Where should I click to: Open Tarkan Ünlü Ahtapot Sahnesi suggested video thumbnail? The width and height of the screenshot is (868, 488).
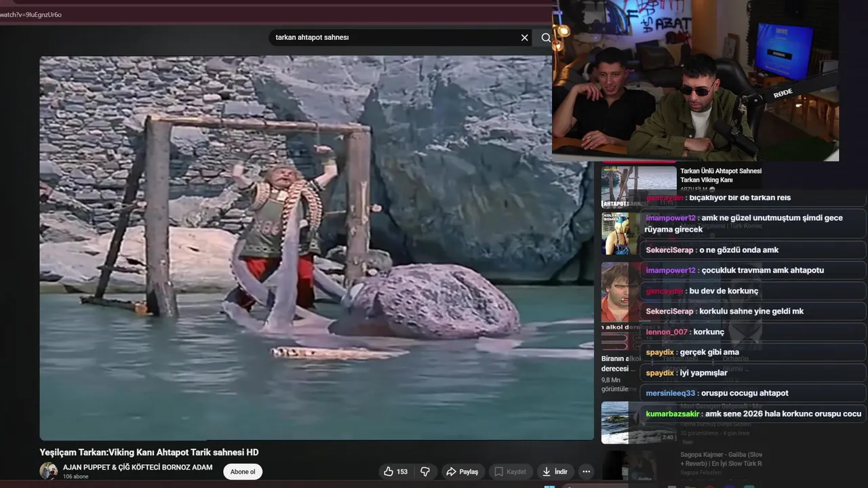(x=638, y=187)
